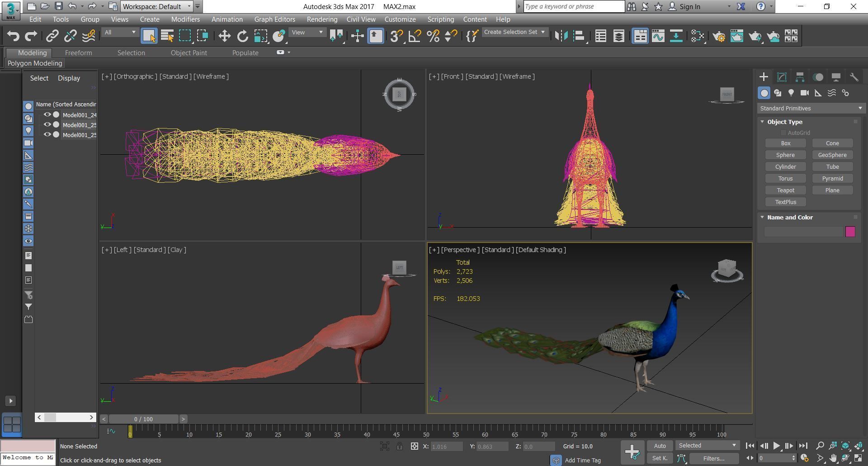The image size is (868, 466).
Task: Open the key filter Selected dropdown
Action: coord(708,446)
